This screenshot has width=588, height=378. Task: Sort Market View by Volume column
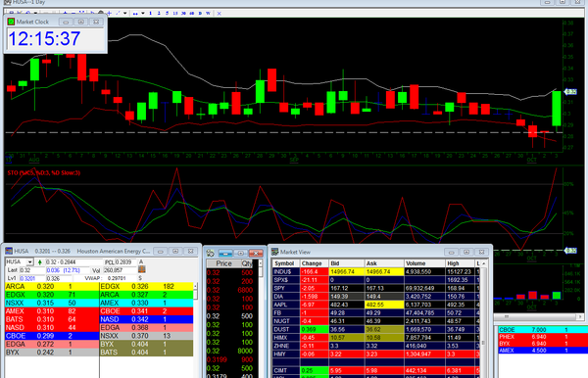click(424, 263)
